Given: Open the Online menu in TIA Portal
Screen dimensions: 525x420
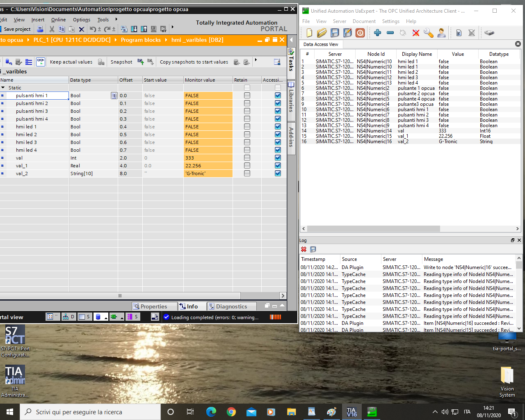Looking at the screenshot, I should pyautogui.click(x=58, y=20).
